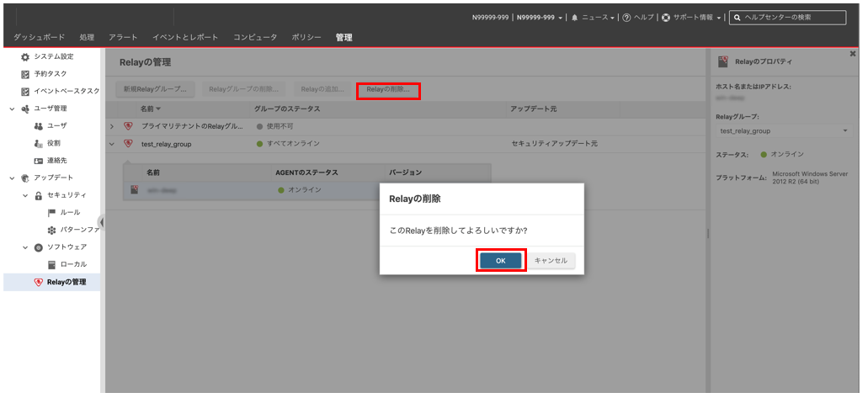Click the プライマリテナント group shield icon
868x398 pixels.
pos(129,127)
